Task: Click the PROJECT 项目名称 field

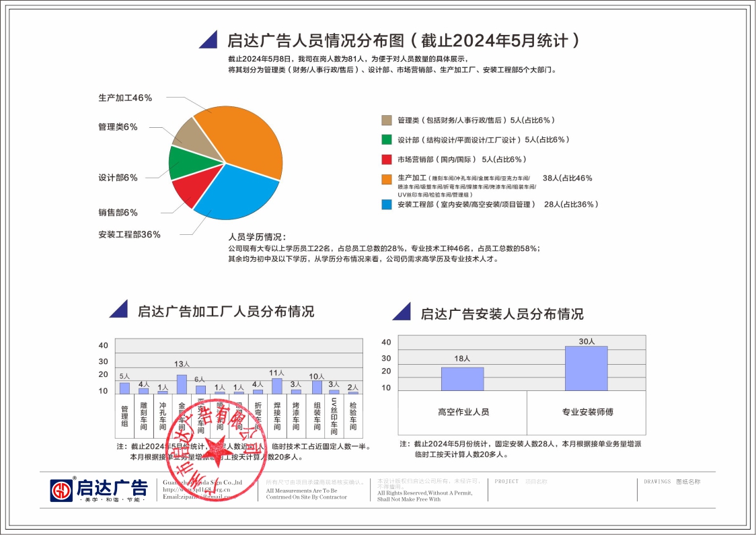Action: point(521,481)
